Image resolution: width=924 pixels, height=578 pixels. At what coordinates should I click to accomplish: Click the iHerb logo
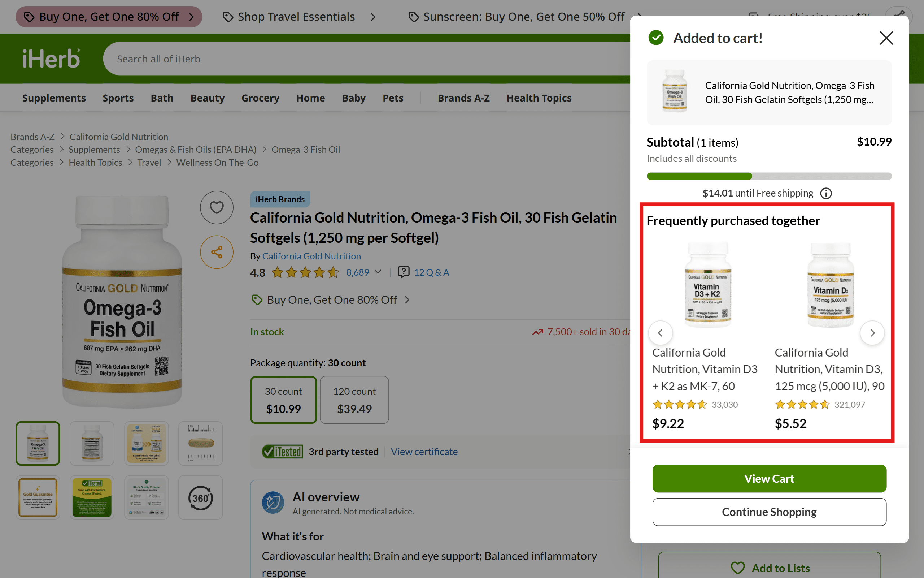point(51,59)
